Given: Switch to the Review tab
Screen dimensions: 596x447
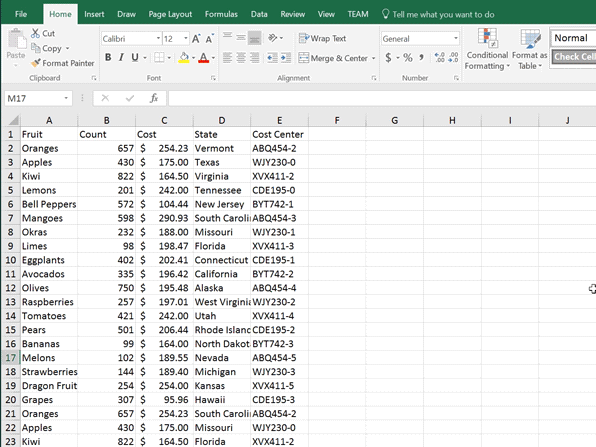Looking at the screenshot, I should [x=292, y=14].
